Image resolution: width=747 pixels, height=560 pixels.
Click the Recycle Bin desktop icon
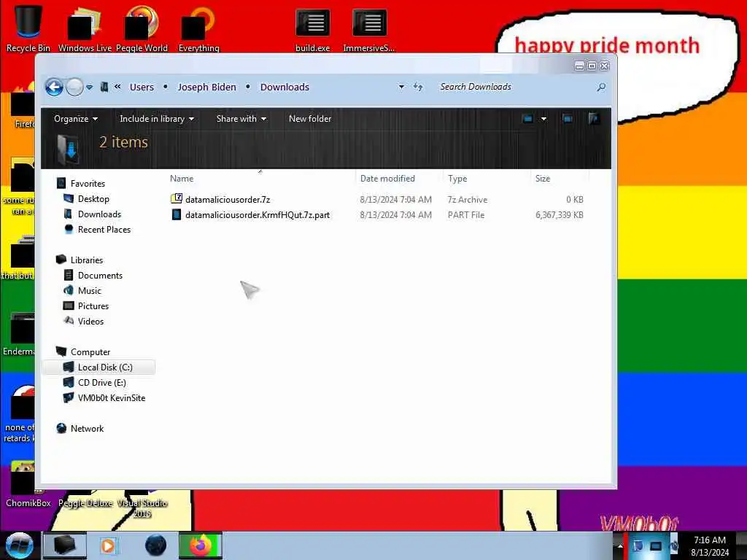[28, 28]
